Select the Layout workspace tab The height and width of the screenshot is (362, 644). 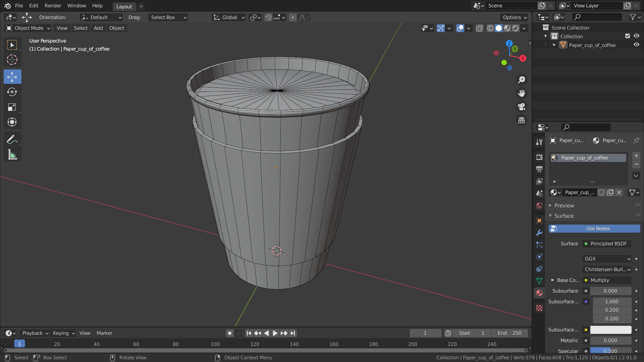tap(124, 6)
